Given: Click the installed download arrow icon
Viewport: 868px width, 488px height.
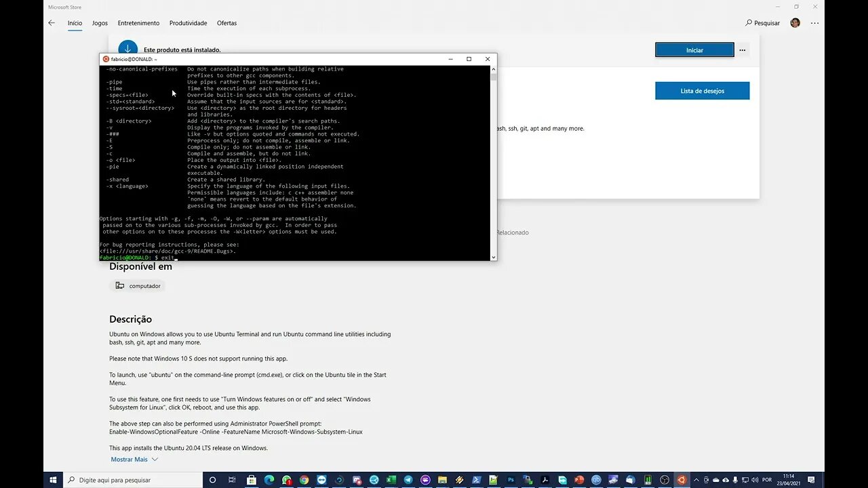Looking at the screenshot, I should [127, 49].
